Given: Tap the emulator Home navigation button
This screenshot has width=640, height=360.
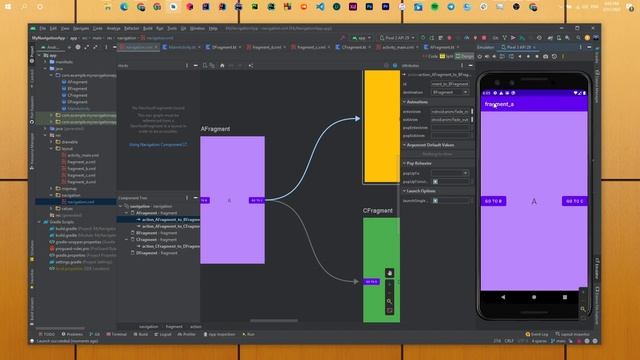Looking at the screenshot, I should 534,297.
